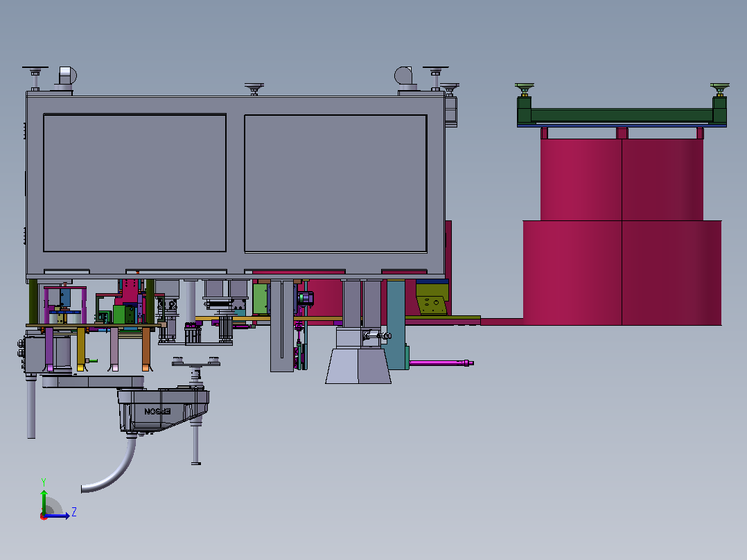Image resolution: width=747 pixels, height=560 pixels.
Task: Select the mirrored EPSON label on the robot
Action: point(158,411)
